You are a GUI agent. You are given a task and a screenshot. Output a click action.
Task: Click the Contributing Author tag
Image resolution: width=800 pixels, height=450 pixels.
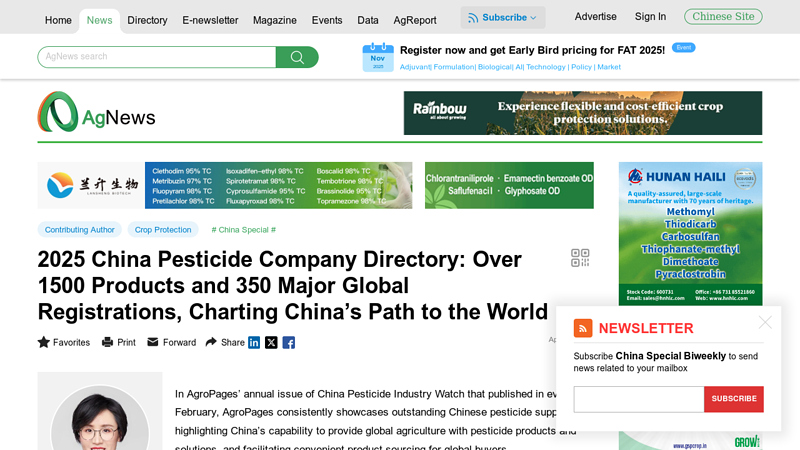(80, 230)
